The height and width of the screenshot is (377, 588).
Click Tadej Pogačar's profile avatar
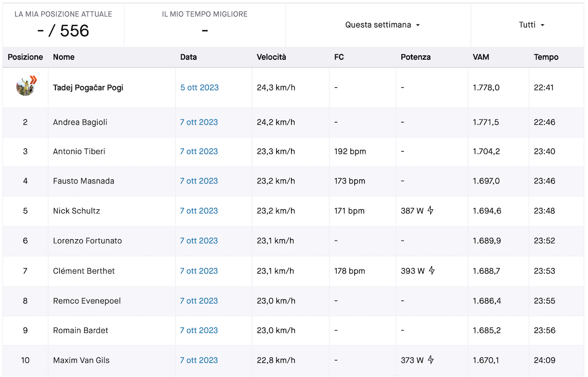coord(25,87)
